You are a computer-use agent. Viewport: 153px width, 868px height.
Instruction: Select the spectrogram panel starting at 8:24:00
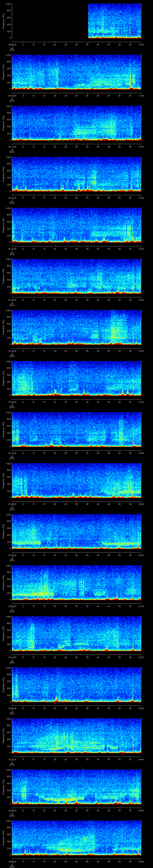pyautogui.click(x=76, y=786)
